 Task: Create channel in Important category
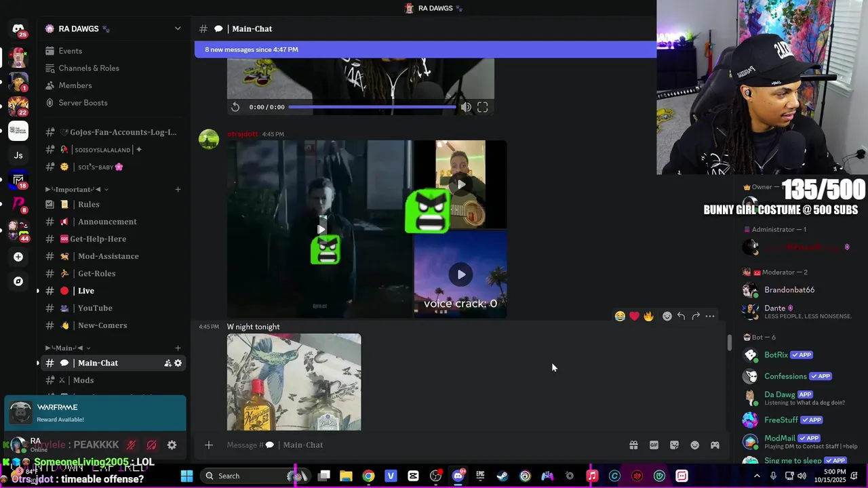click(178, 190)
